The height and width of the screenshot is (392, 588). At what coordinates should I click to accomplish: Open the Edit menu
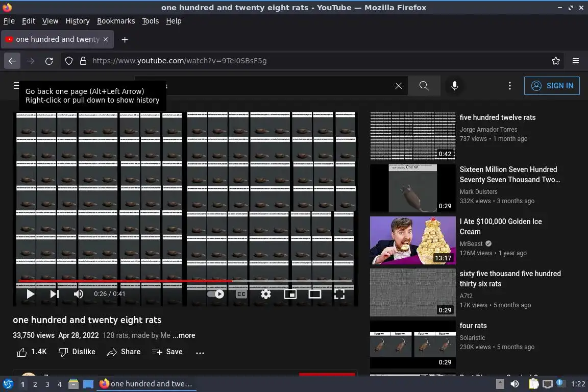[x=29, y=21]
